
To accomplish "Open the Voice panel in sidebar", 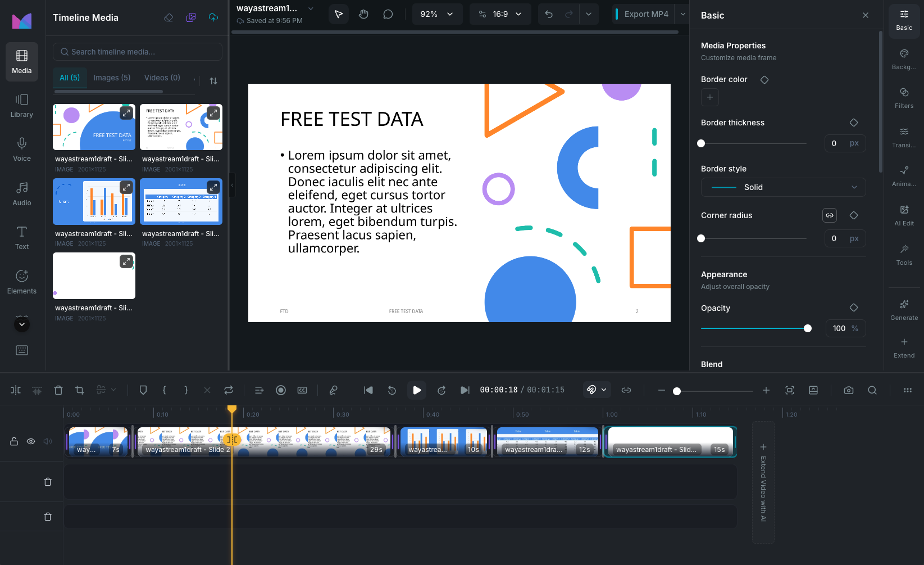I will point(22,150).
